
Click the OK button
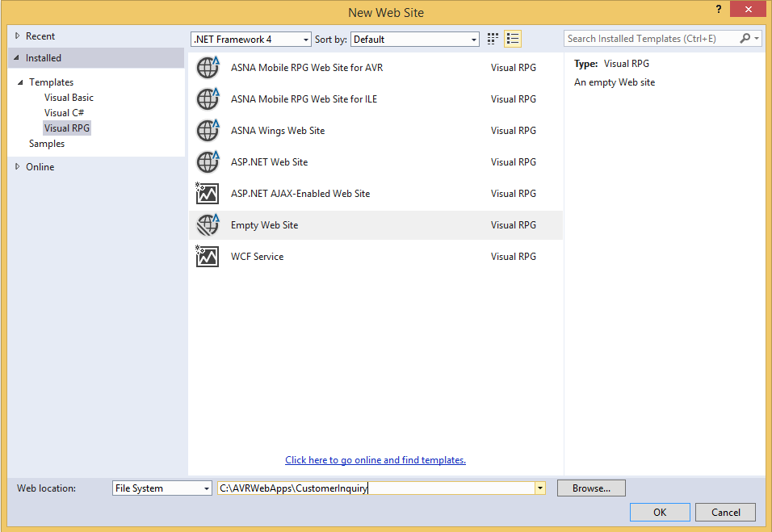(660, 513)
